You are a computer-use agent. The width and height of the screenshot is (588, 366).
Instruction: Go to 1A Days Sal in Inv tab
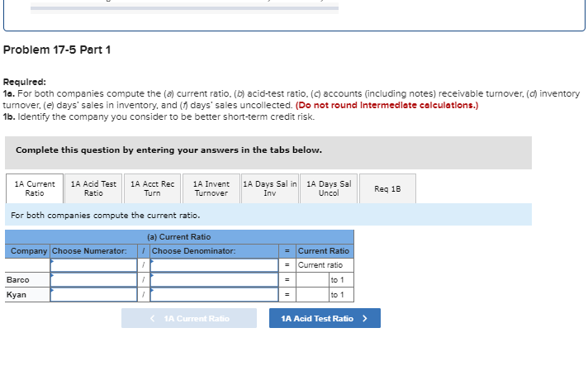[270, 188]
